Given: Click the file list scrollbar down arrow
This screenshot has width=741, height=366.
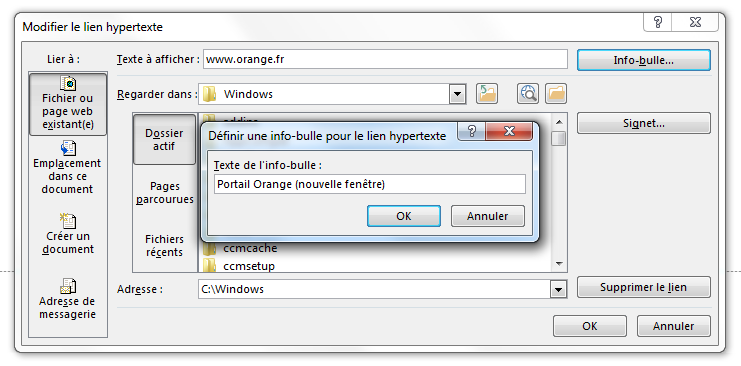Looking at the screenshot, I should point(559,263).
